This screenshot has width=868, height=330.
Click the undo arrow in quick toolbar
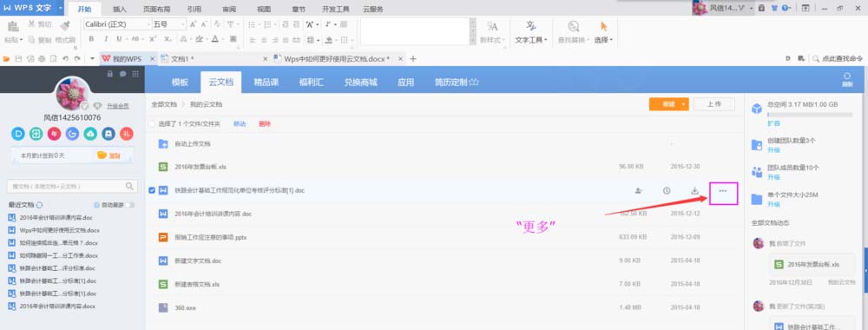pyautogui.click(x=65, y=59)
